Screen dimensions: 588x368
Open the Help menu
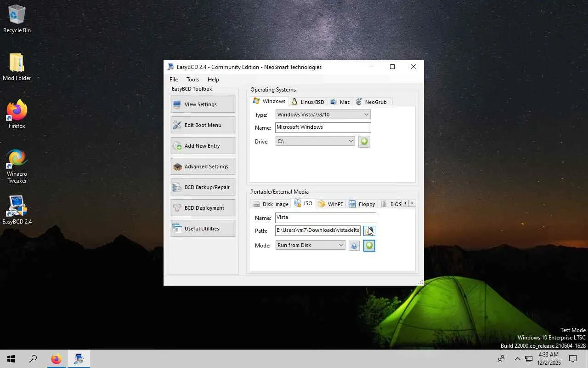(213, 80)
